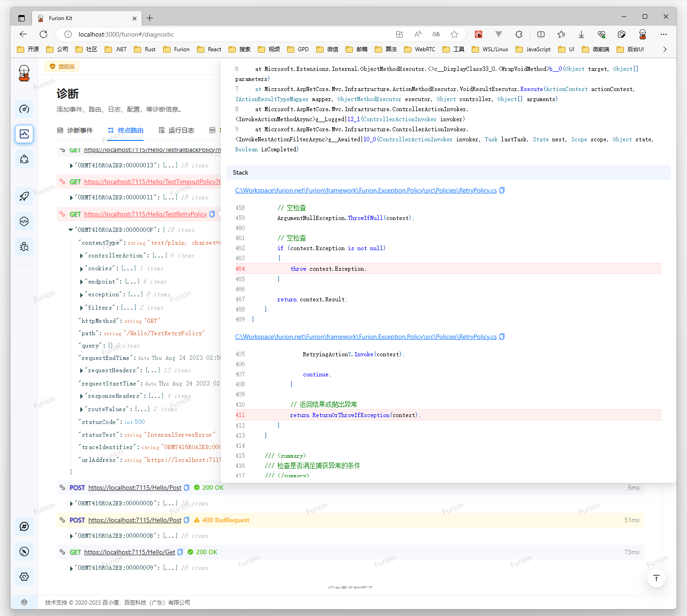Copy the TestRetryPolicy request URL

212,214
